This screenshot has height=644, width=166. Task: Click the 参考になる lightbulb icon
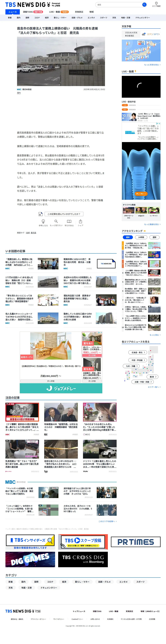43,221
